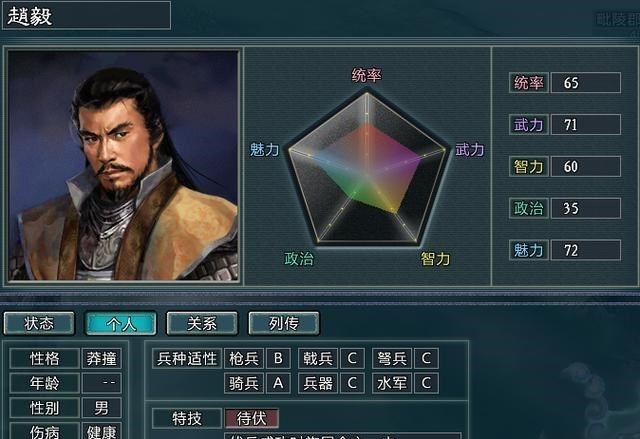
Task: Open the 列传 biography tab
Action: (x=284, y=323)
